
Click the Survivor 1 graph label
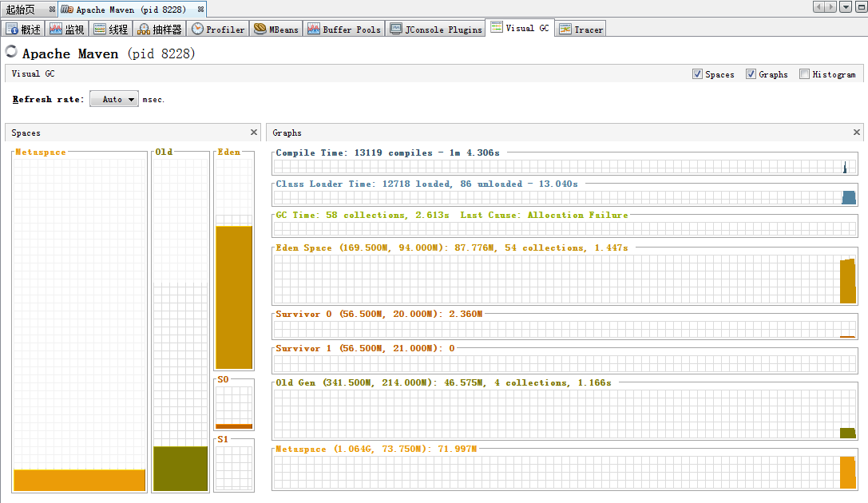click(366, 348)
